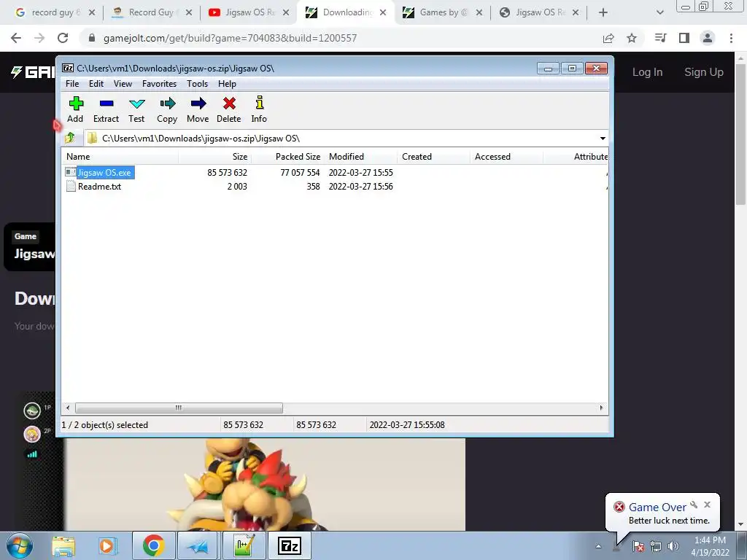Close the Downloading tab
Image resolution: width=747 pixels, height=560 pixels.
[383, 13]
